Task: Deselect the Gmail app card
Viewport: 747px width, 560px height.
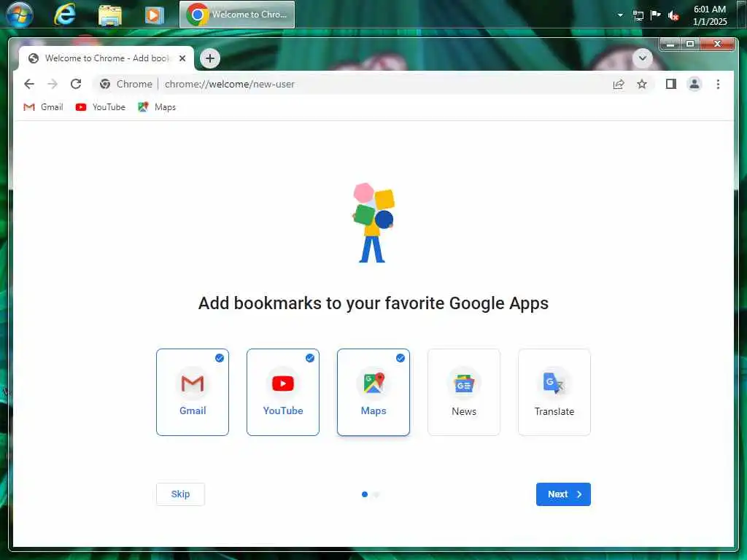Action: pos(193,392)
